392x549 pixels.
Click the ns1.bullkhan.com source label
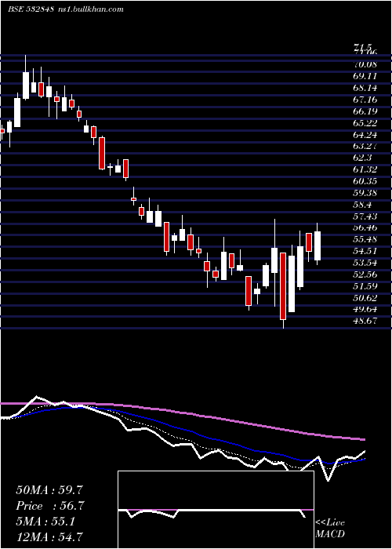point(90,9)
